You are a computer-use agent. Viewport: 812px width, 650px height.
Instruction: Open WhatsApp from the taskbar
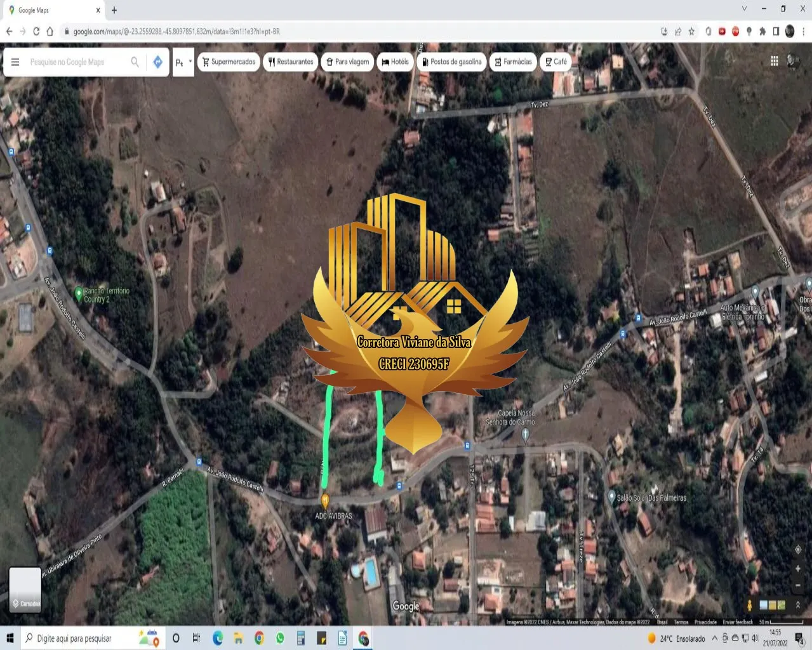(280, 639)
